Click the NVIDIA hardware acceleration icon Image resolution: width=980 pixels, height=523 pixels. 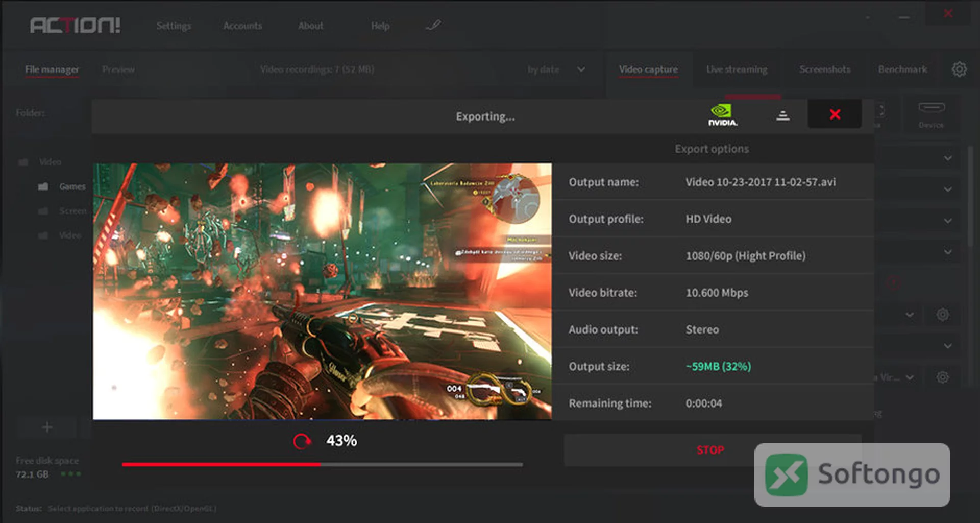[722, 115]
